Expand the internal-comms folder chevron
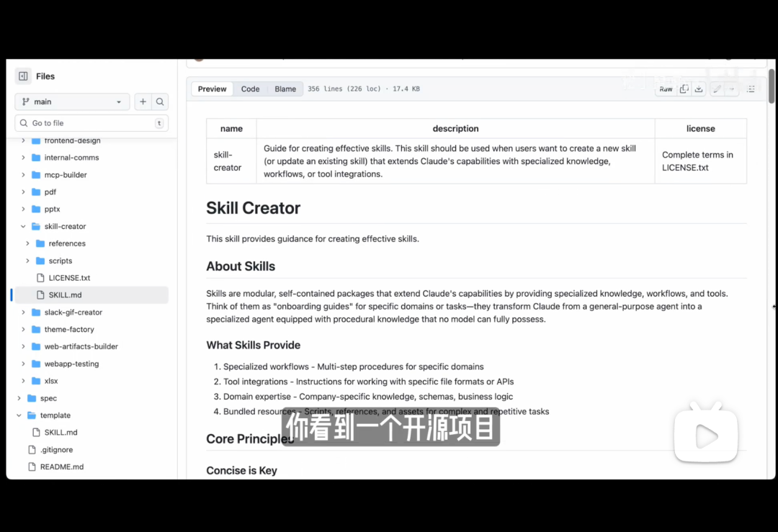The width and height of the screenshot is (778, 532). (23, 158)
